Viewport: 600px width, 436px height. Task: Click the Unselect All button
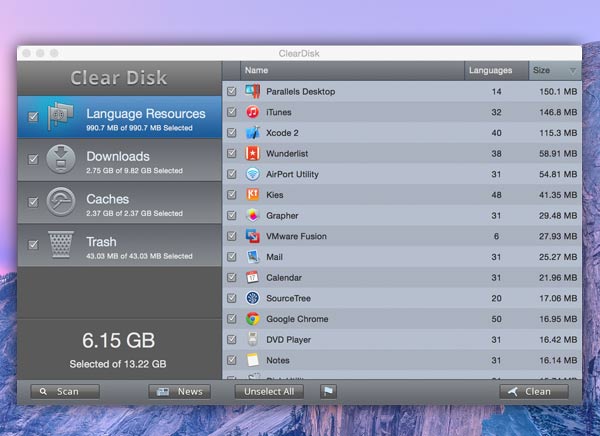pyautogui.click(x=269, y=392)
